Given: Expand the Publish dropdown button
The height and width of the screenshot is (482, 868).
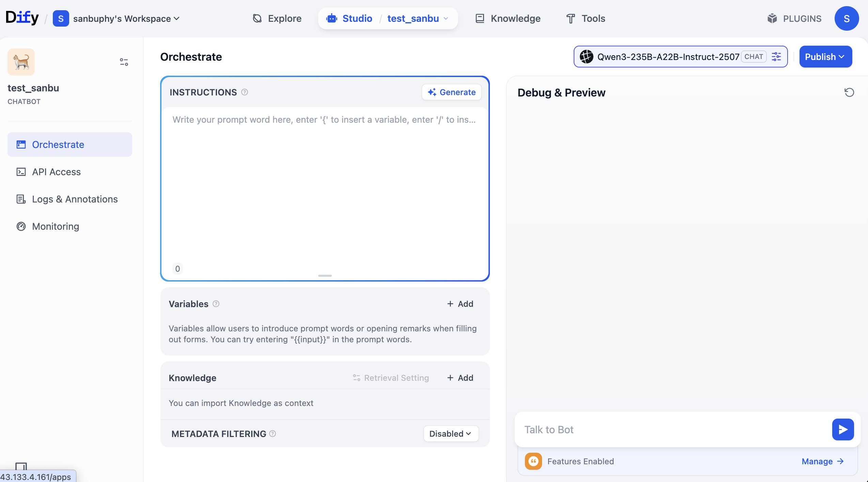Looking at the screenshot, I should click(x=825, y=57).
